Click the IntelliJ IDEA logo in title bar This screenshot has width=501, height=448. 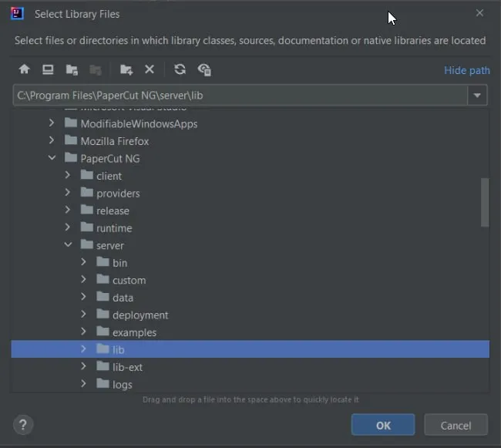point(17,13)
